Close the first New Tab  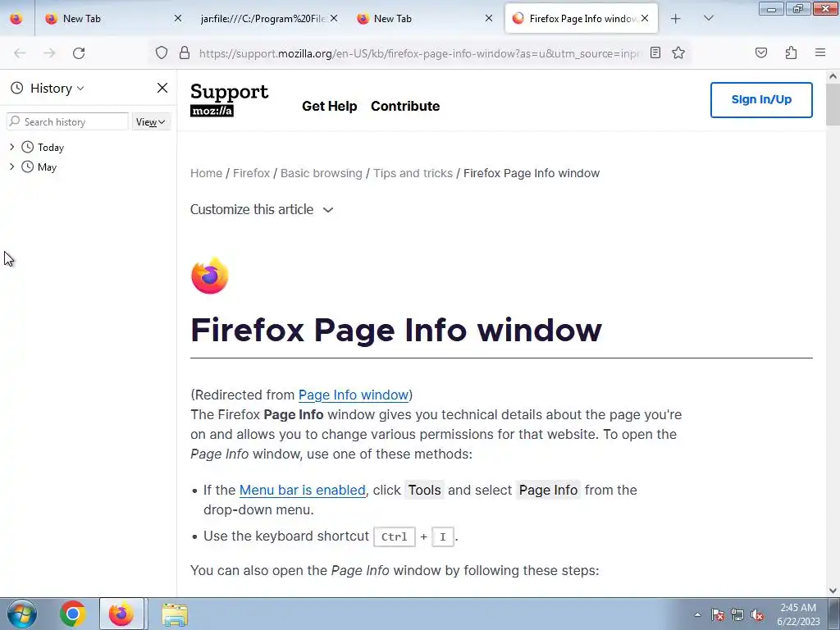tap(178, 18)
